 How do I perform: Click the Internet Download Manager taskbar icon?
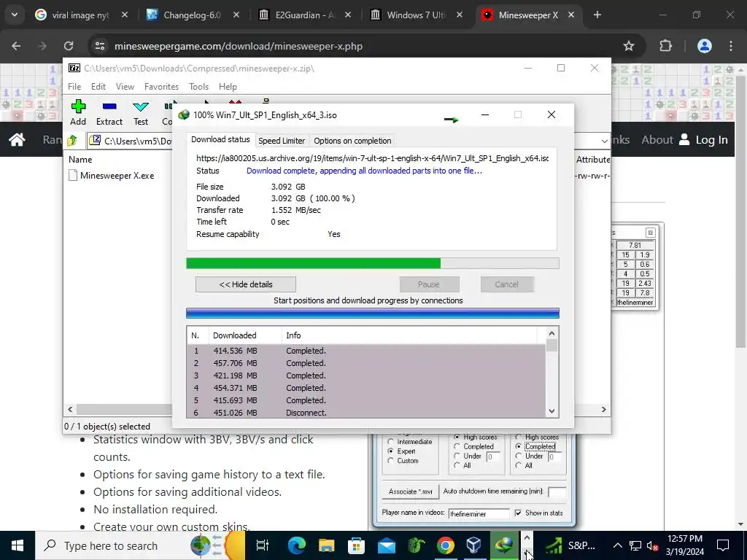[x=504, y=545]
